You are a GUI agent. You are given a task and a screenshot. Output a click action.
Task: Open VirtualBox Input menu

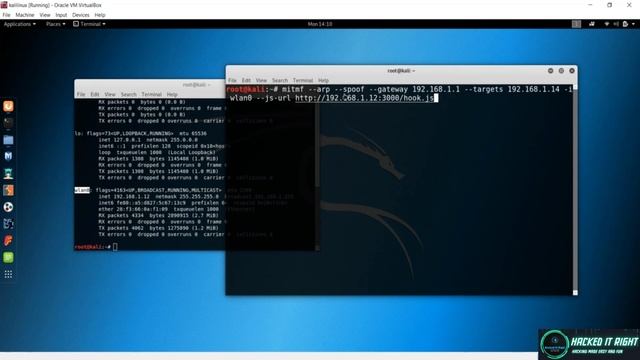point(61,15)
